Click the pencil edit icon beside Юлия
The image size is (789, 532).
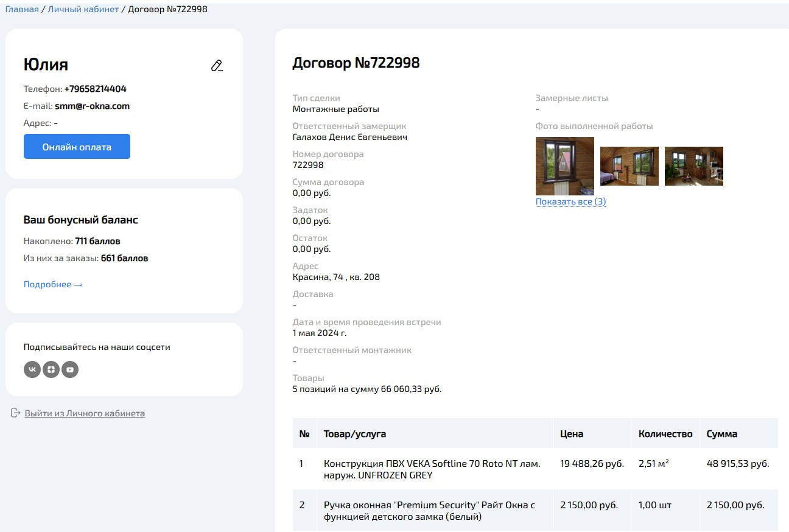pyautogui.click(x=217, y=66)
